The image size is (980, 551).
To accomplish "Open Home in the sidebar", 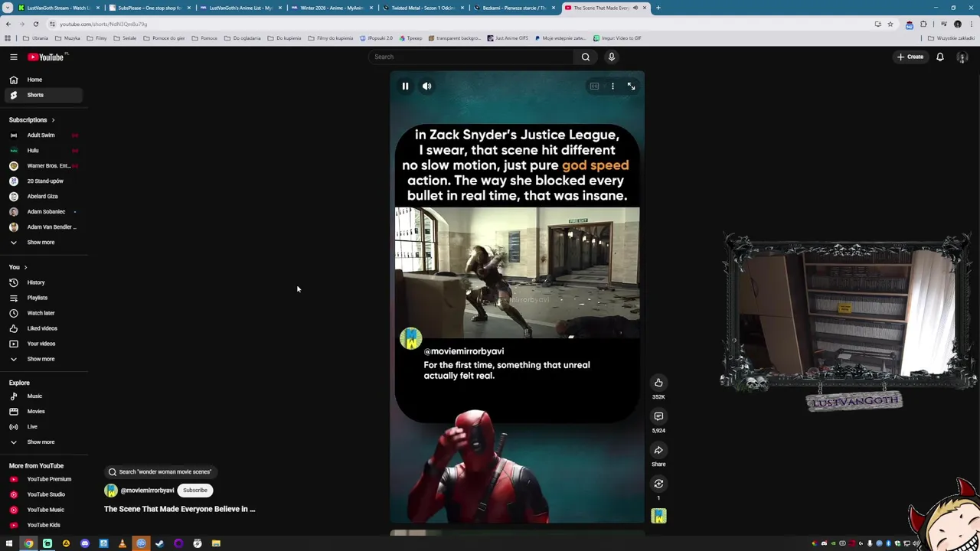I will click(x=43, y=80).
